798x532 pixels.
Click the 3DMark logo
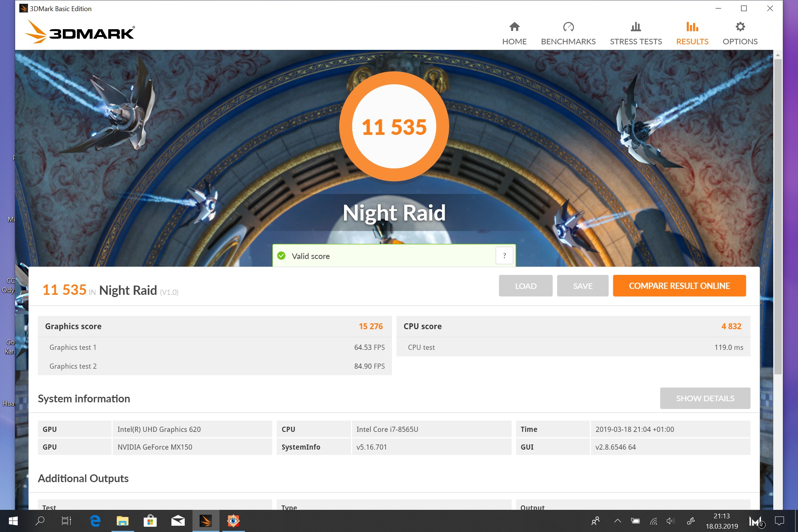80,32
